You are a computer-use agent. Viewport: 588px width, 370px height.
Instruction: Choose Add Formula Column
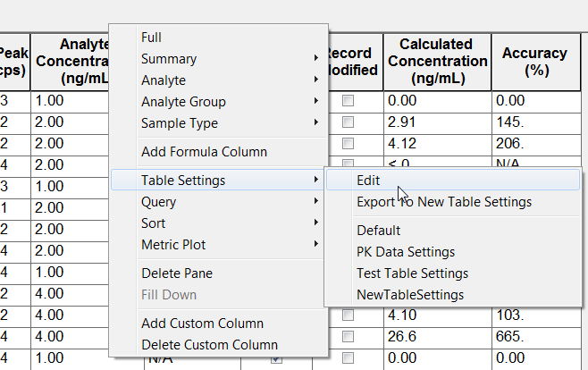pyautogui.click(x=204, y=152)
